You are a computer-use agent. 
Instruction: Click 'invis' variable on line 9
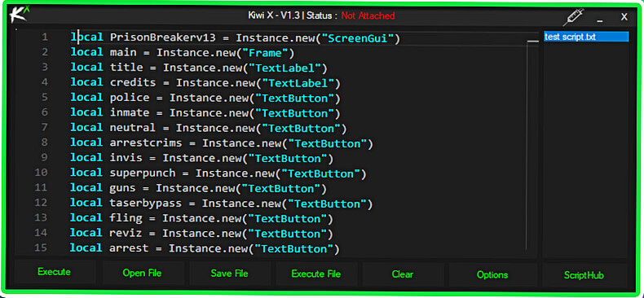click(126, 158)
